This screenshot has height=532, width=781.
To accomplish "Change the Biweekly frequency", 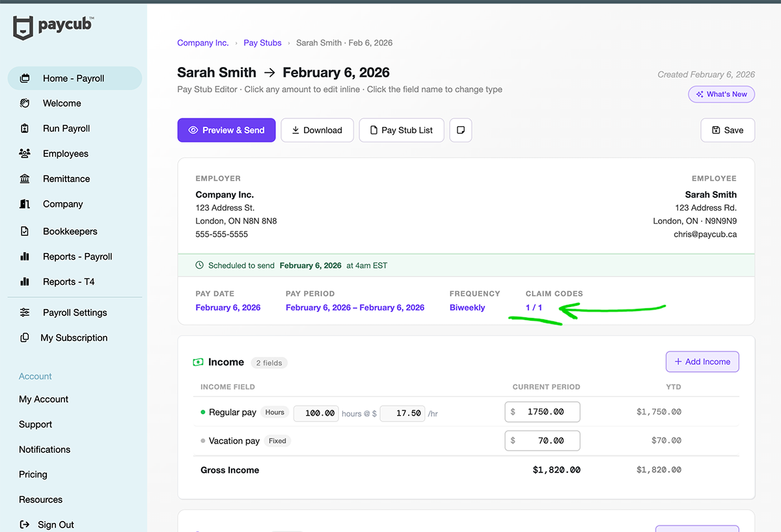I will click(x=467, y=308).
